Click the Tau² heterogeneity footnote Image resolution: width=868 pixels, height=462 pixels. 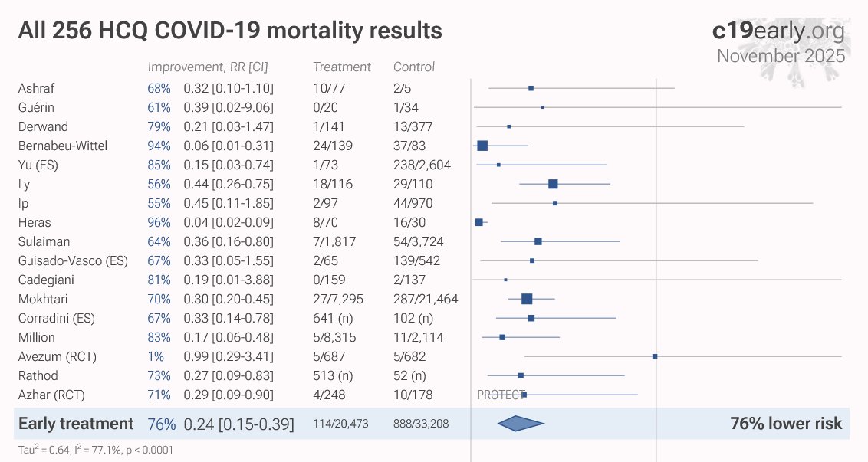coord(95,451)
